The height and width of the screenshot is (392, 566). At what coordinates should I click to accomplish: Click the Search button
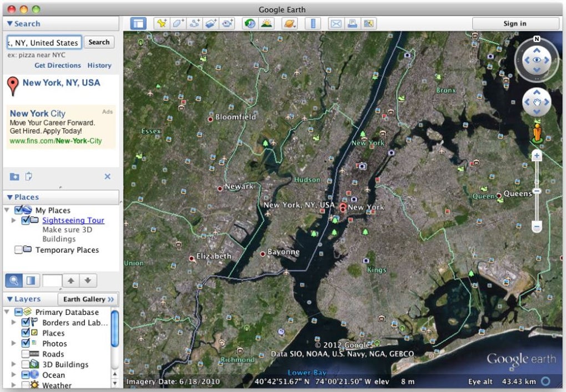[99, 42]
